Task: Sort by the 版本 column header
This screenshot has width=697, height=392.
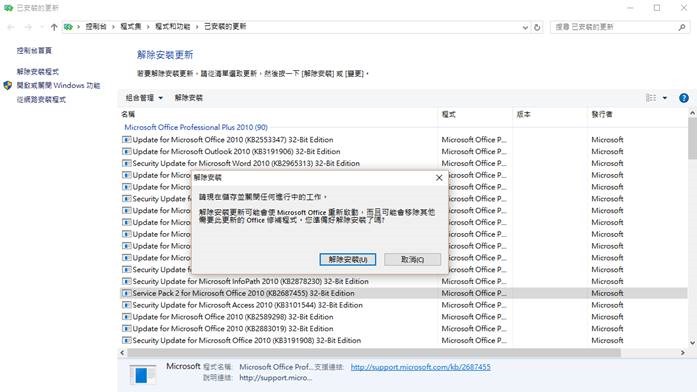Action: pyautogui.click(x=550, y=115)
